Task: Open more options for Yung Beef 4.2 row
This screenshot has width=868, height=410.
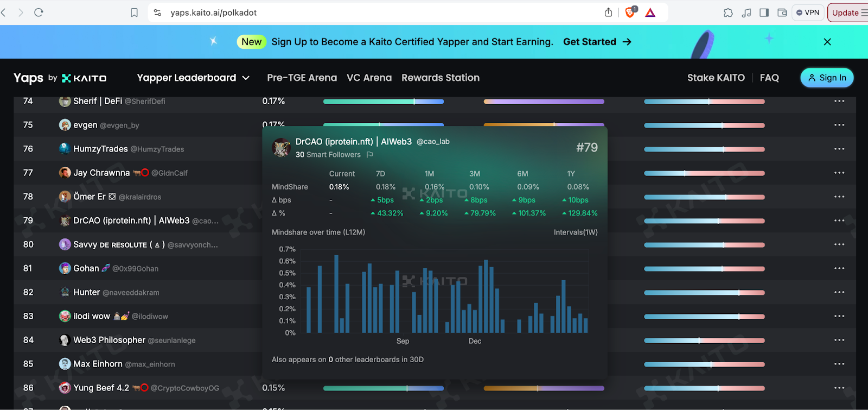Action: pyautogui.click(x=839, y=388)
